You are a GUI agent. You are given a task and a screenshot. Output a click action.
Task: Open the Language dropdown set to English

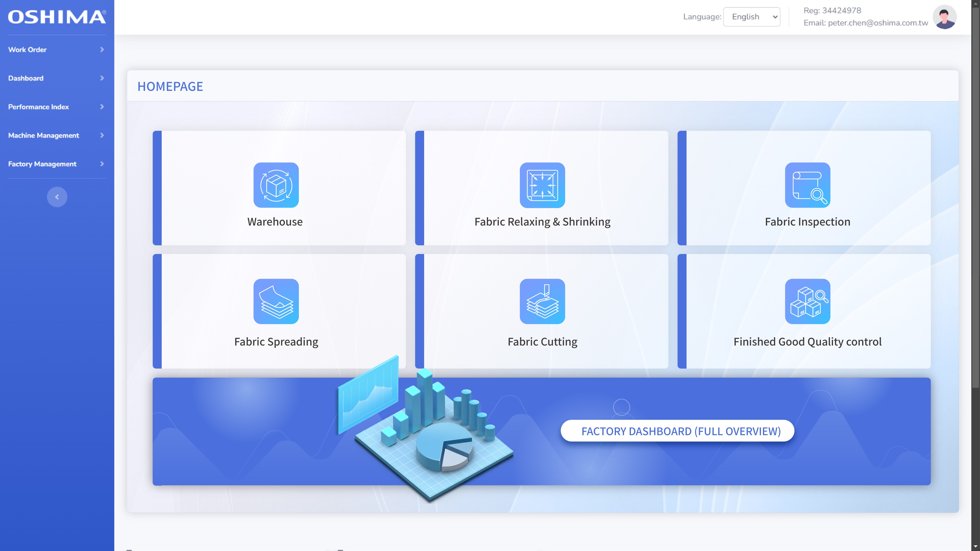click(x=751, y=17)
